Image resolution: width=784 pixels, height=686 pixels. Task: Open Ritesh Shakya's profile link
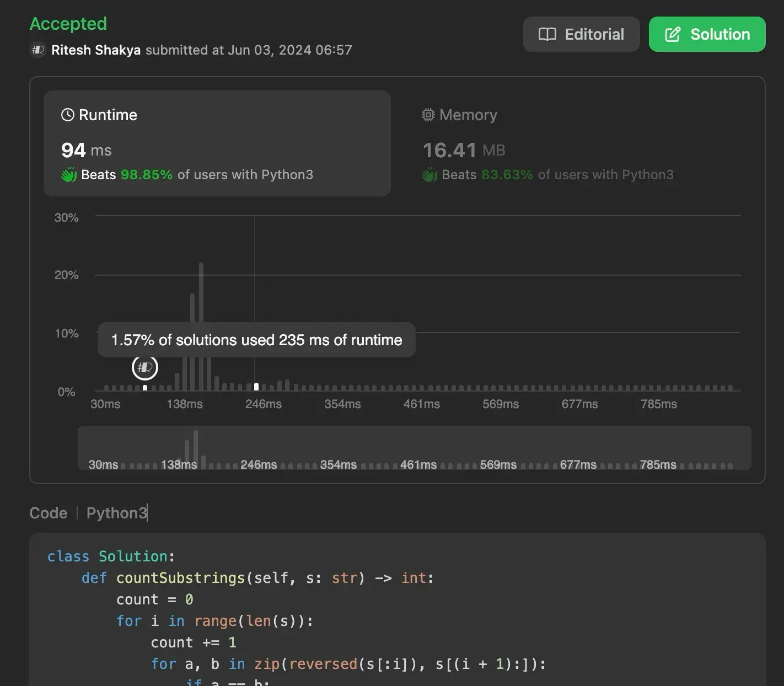(x=95, y=50)
